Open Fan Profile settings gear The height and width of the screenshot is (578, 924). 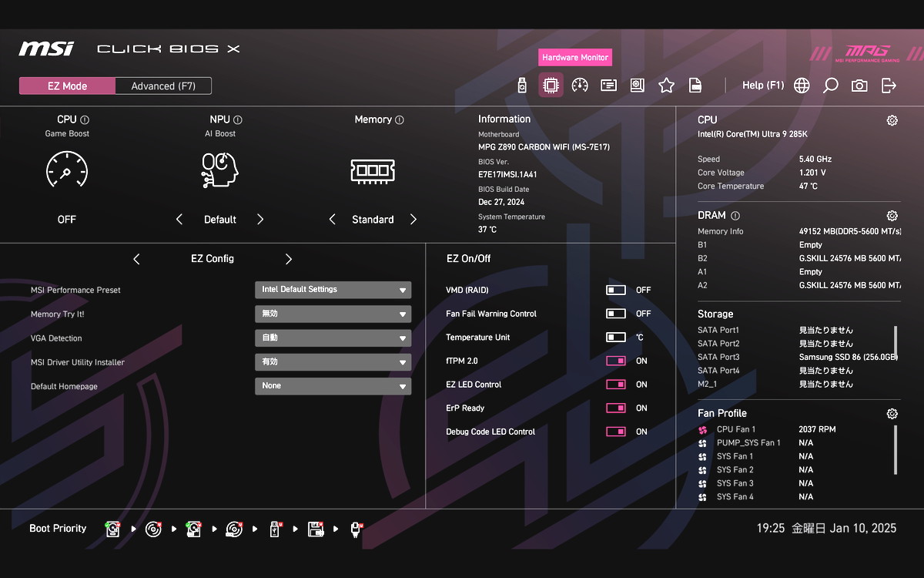[x=892, y=414]
